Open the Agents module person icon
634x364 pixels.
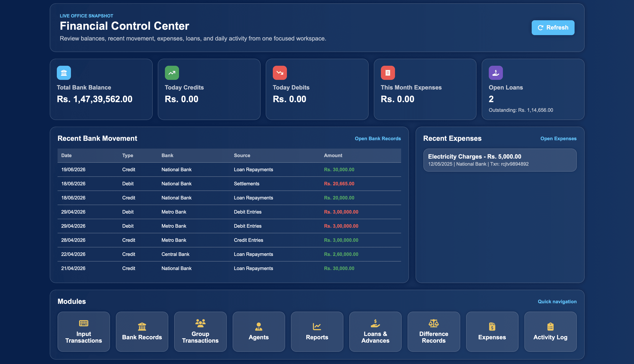[259, 326]
